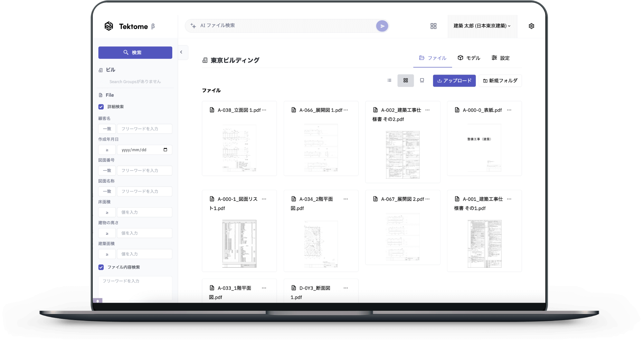The image size is (644, 342).
Task: Click the 新規フォルダ button
Action: (x=500, y=81)
